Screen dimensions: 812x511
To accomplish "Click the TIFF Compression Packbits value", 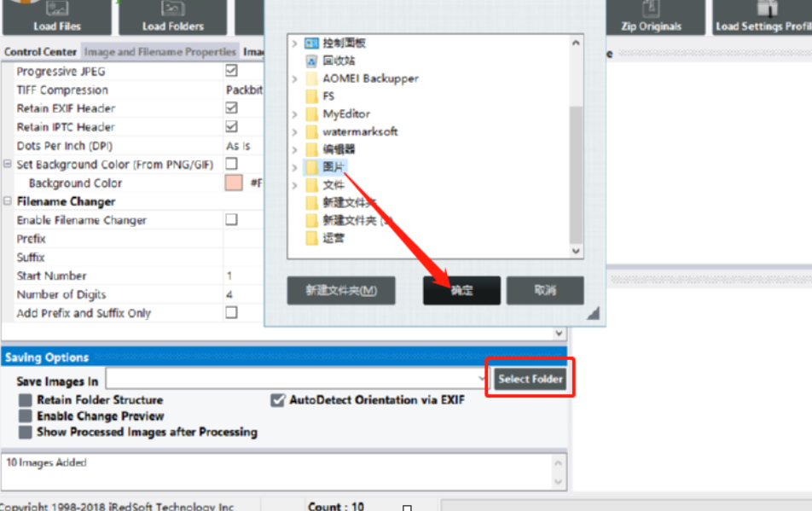I will (245, 90).
